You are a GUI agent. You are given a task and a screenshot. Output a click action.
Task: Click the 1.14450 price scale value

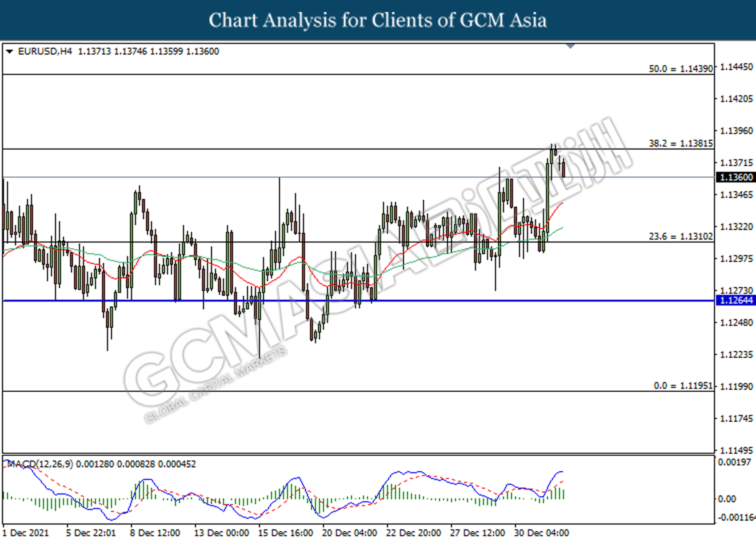pos(736,66)
